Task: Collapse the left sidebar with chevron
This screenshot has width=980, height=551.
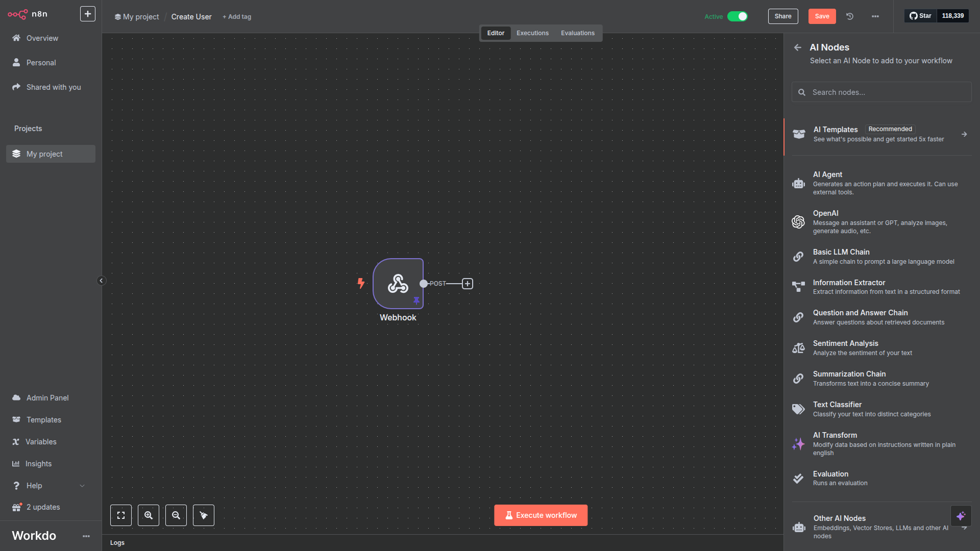Action: click(x=101, y=281)
